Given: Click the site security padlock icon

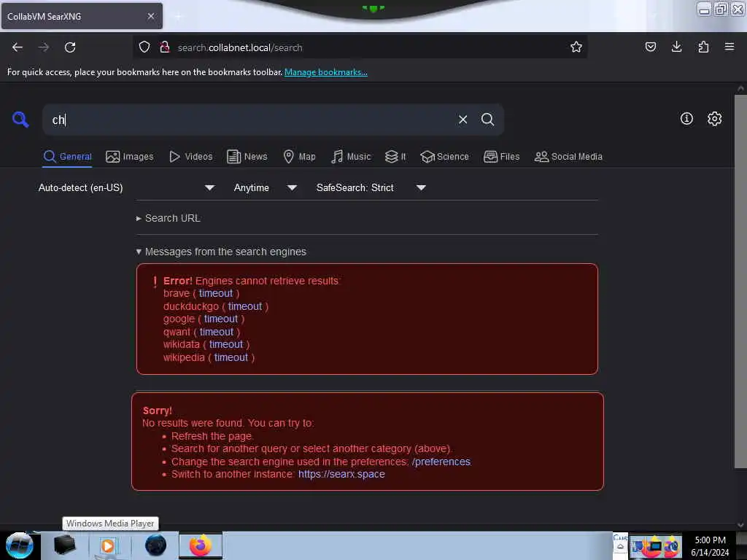Looking at the screenshot, I should 165,47.
